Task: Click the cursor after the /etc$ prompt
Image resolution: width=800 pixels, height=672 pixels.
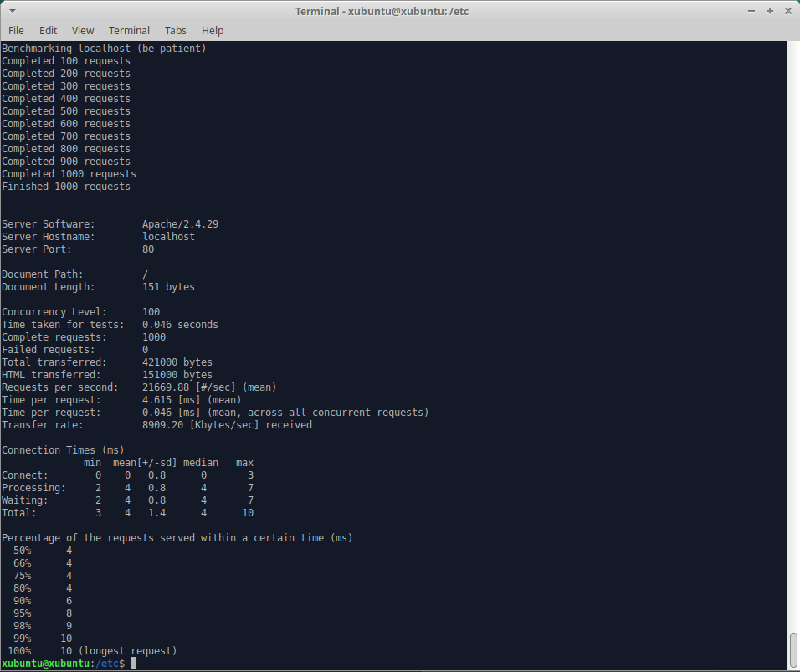Action: (134, 664)
